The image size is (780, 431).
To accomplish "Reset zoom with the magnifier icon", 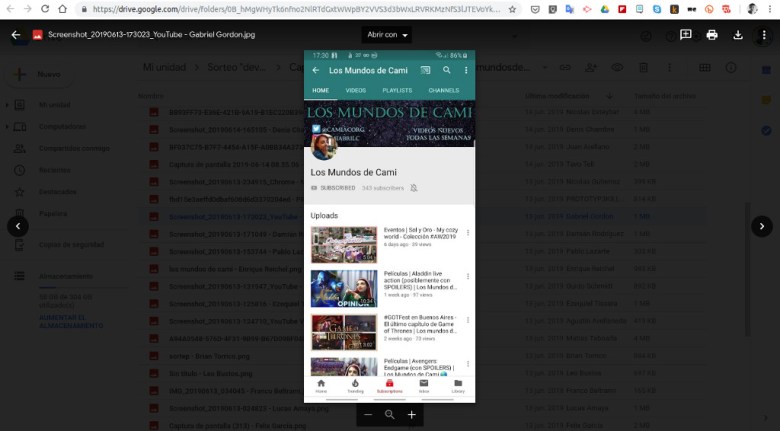I will click(x=390, y=414).
